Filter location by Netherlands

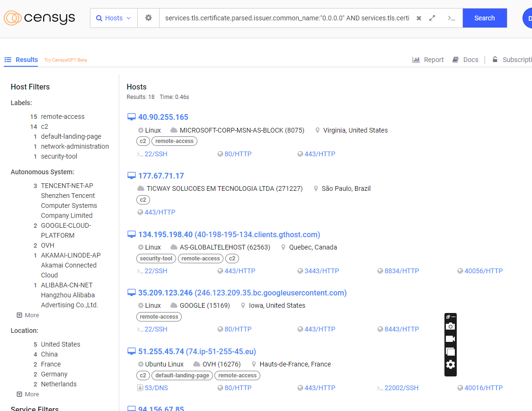coord(59,384)
